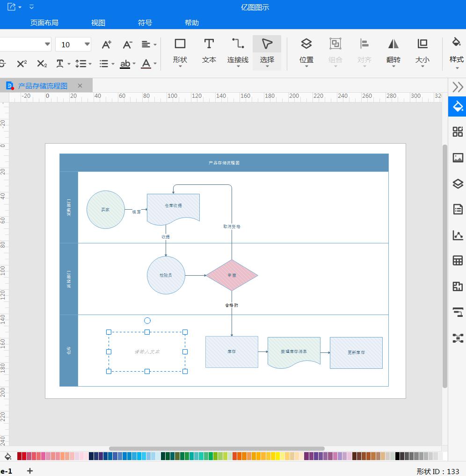
Task: Toggle underline text formatting
Action: (125, 64)
